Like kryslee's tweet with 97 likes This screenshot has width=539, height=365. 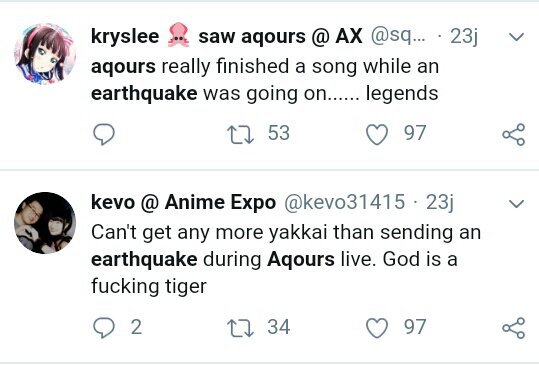pyautogui.click(x=377, y=134)
